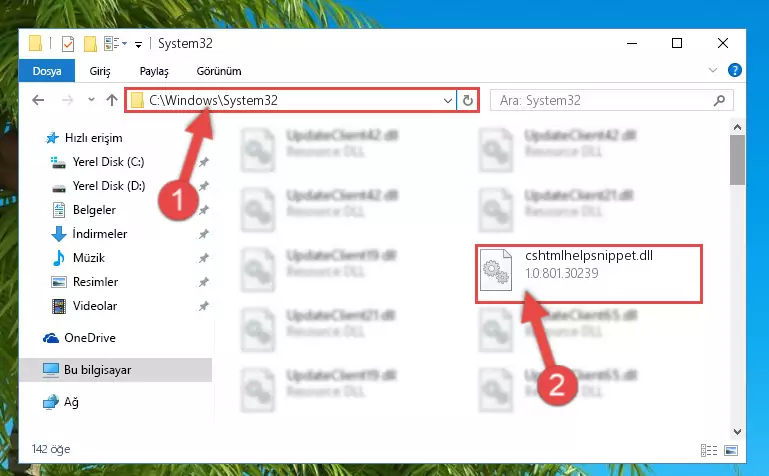Open the Görünüm ribbon tab

point(219,71)
